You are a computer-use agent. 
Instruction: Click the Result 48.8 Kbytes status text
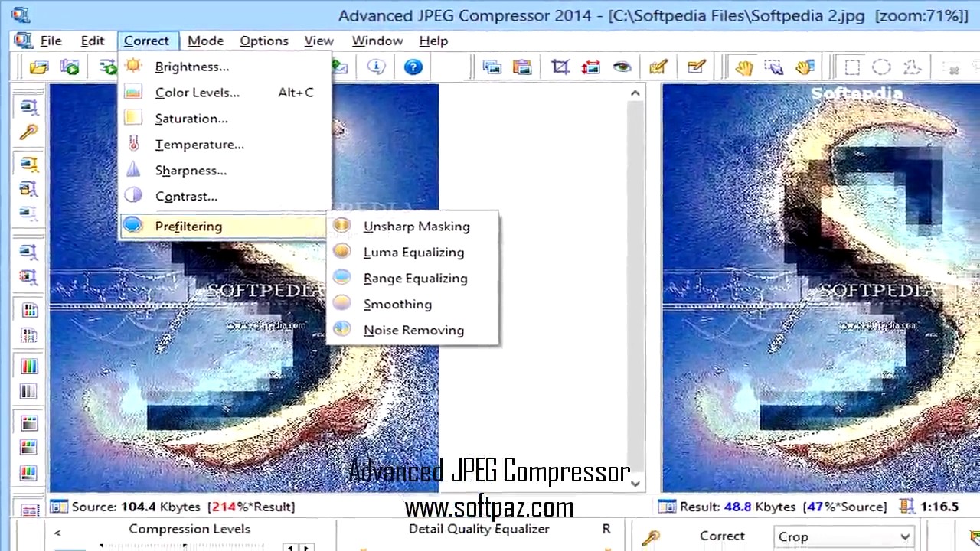click(783, 507)
